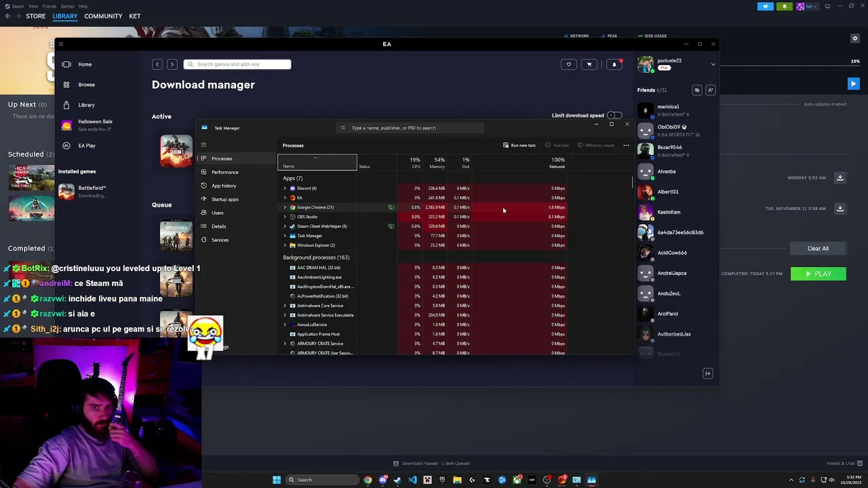The height and width of the screenshot is (488, 868).
Task: Click End task in Task Manager
Action: click(557, 145)
